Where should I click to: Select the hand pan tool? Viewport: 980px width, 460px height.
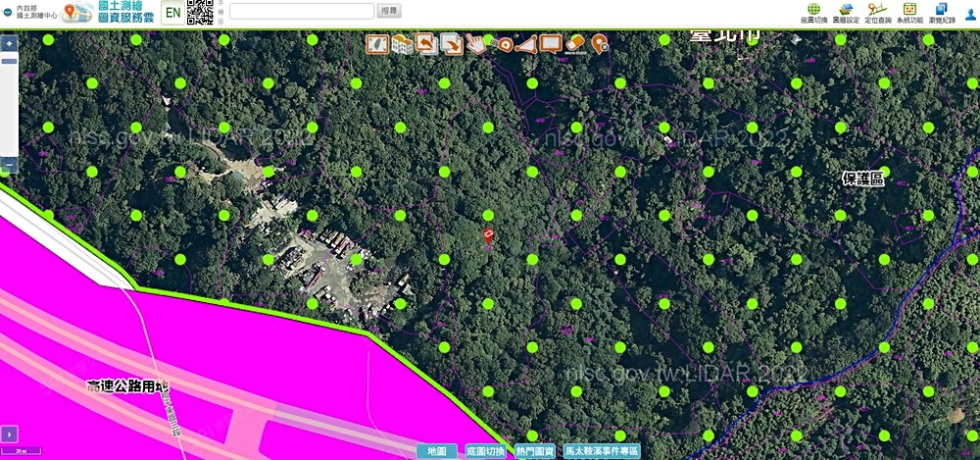475,43
